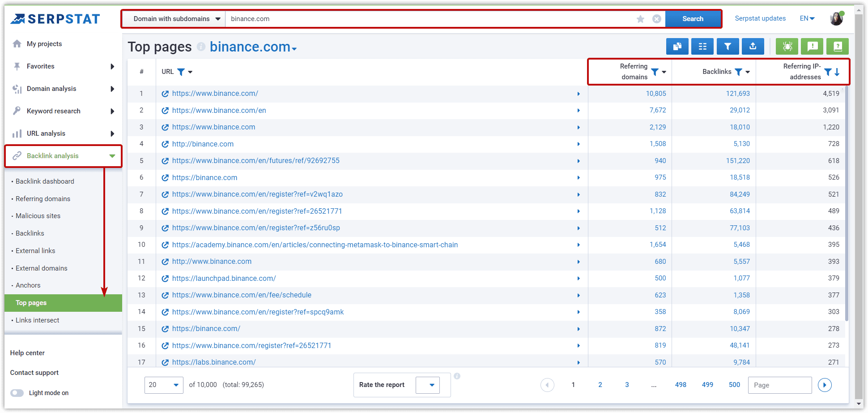Go to results page 2
The height and width of the screenshot is (413, 868).
[600, 385]
